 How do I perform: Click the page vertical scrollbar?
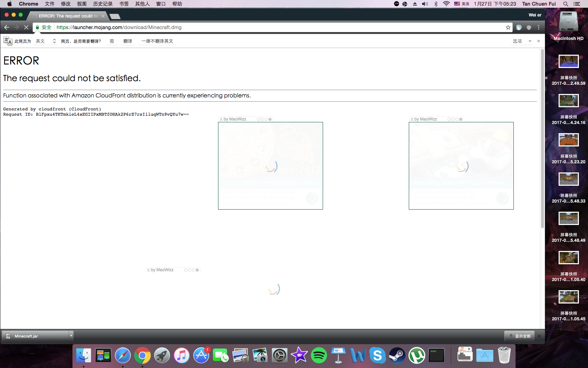pos(542,138)
